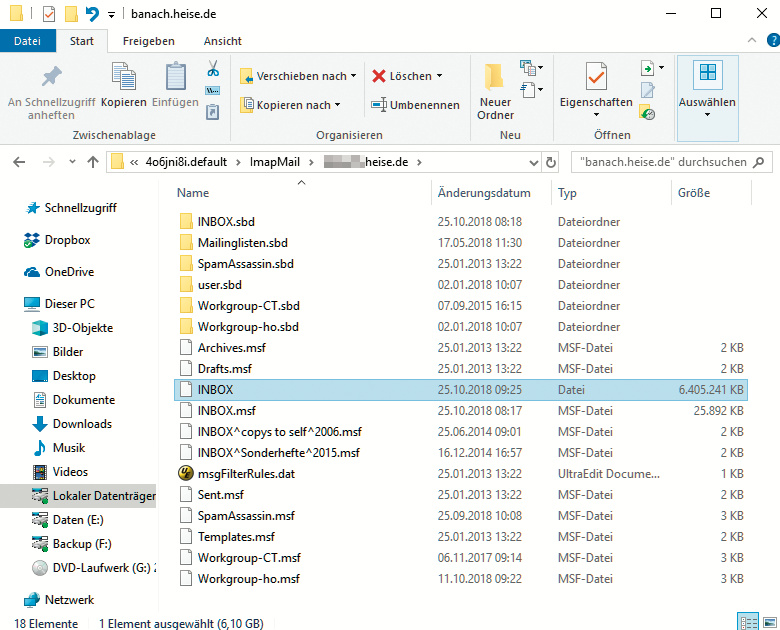Sort by the Größe column header
Screen dimensions: 780x630
pyautogui.click(x=694, y=193)
